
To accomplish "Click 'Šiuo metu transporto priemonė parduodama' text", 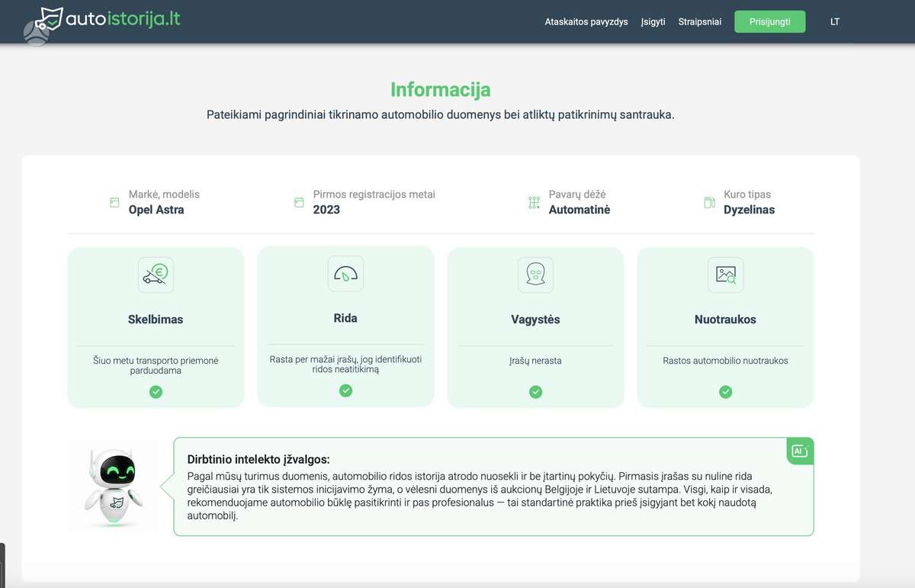I will coord(156,365).
